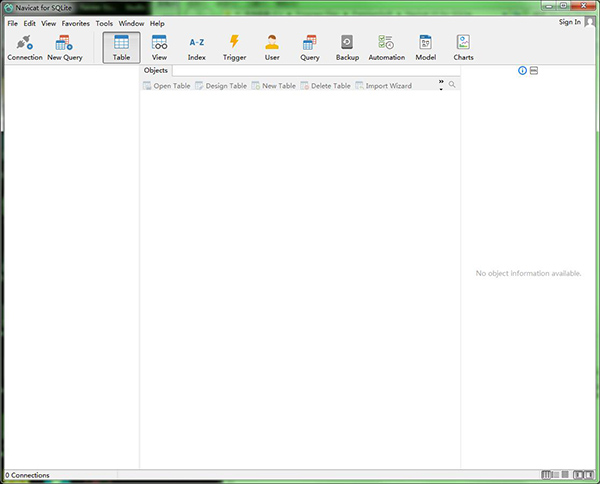Click the DDL icon beside info icon
600x484 pixels.
pos(534,70)
